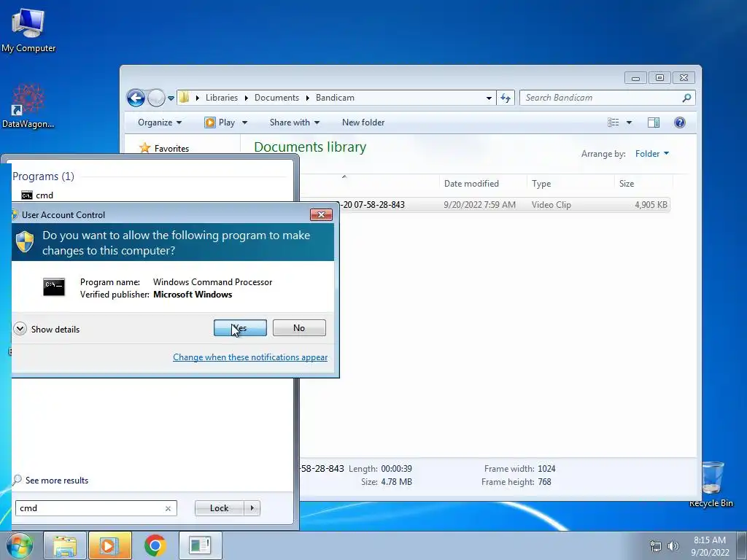Select Documents in the address breadcrumb
747x560 pixels.
(276, 98)
